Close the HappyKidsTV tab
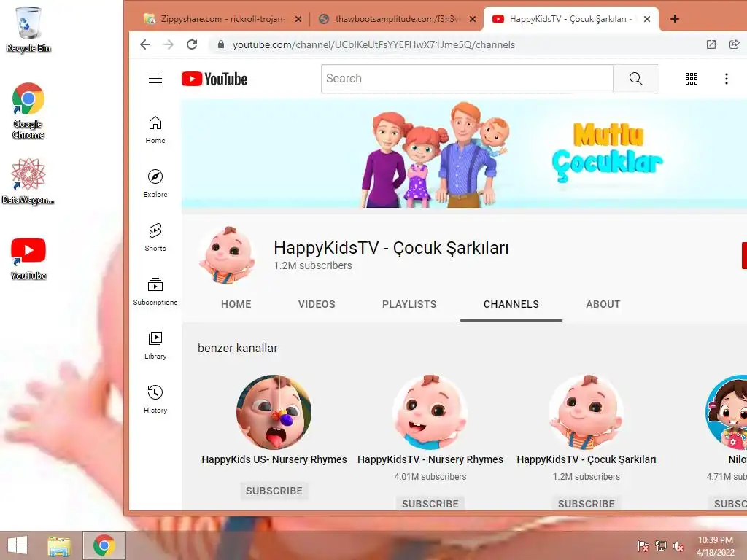 pyautogui.click(x=647, y=19)
